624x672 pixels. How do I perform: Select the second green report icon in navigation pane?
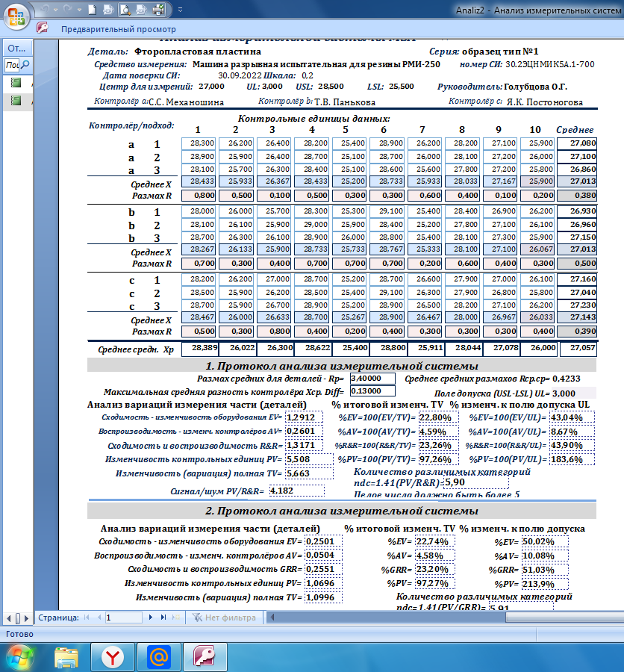click(x=16, y=101)
